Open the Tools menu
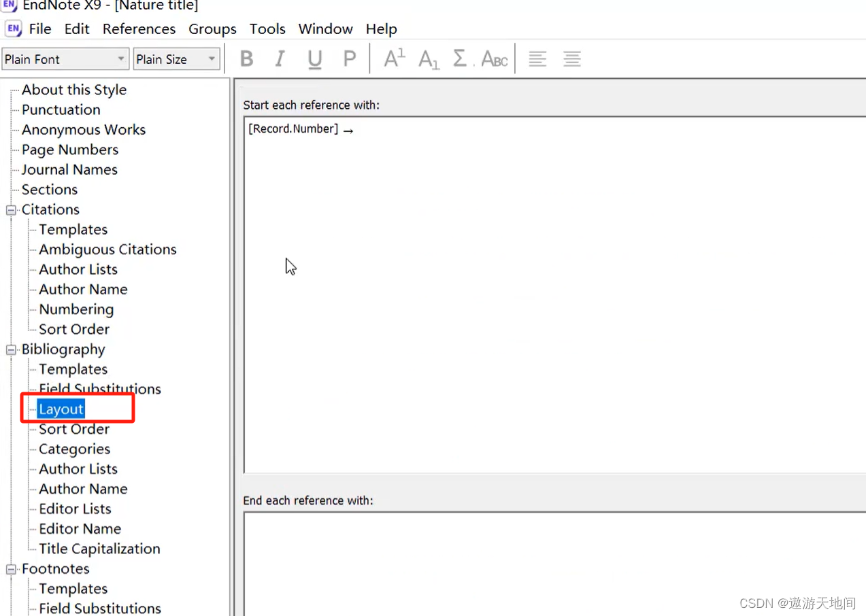 (x=267, y=29)
